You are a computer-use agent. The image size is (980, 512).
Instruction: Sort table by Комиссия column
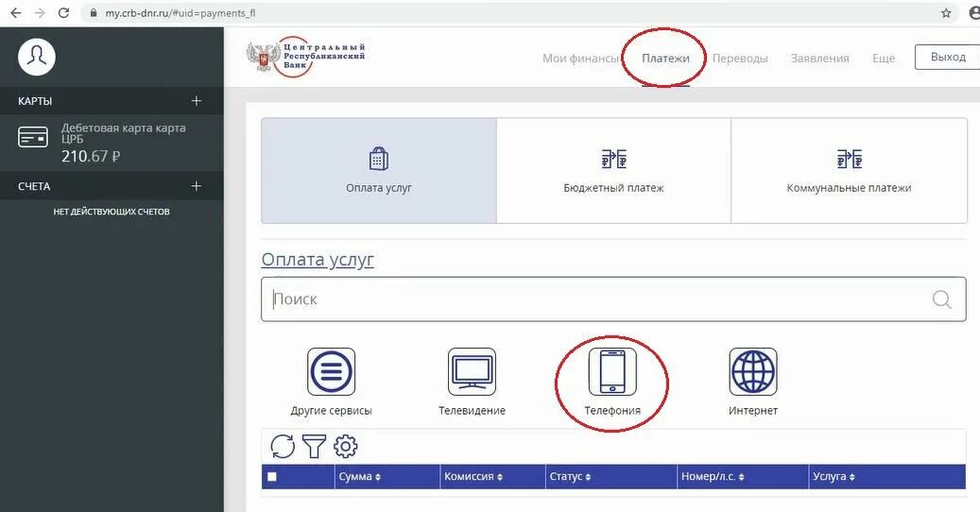473,476
